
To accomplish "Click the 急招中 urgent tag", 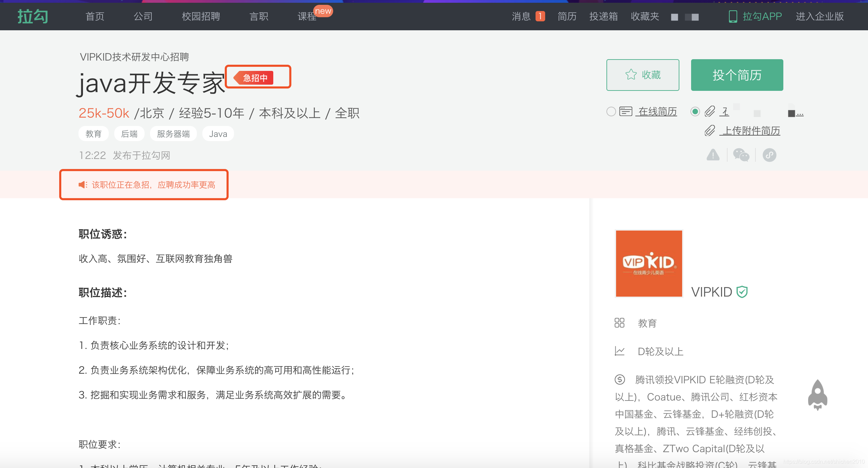I will click(254, 78).
